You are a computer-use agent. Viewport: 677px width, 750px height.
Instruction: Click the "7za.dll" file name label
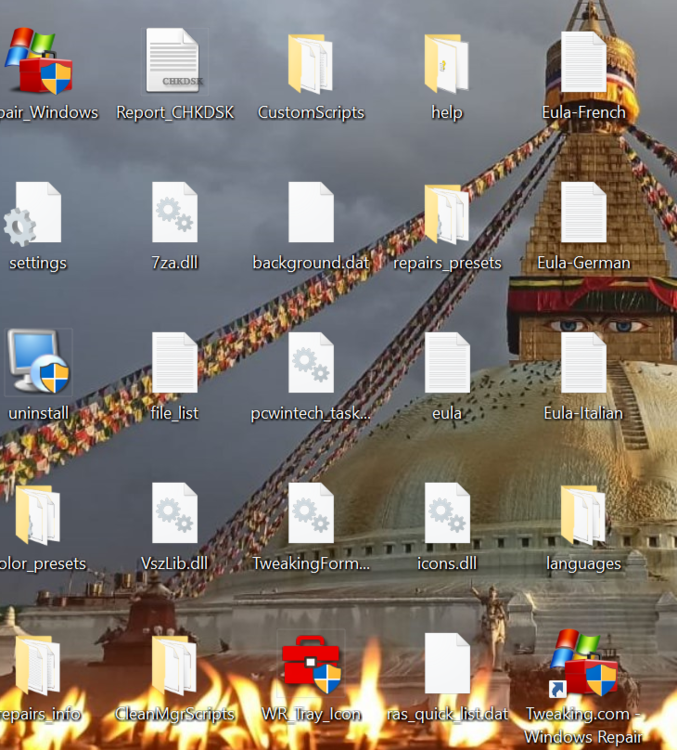175,263
